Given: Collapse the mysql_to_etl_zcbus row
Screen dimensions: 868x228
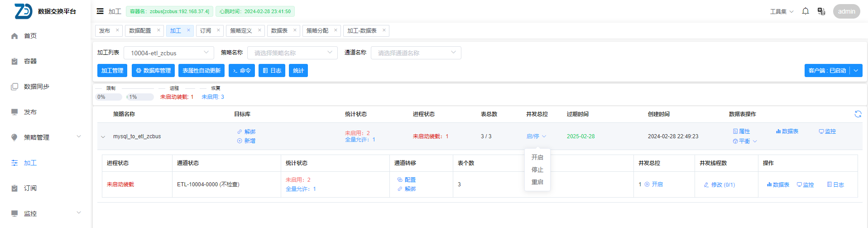Looking at the screenshot, I should [x=103, y=136].
